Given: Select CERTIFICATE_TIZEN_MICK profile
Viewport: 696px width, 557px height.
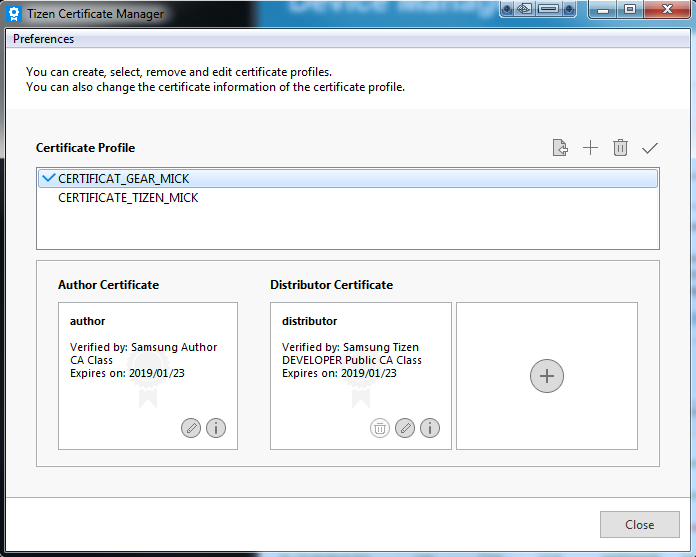Looking at the screenshot, I should click(128, 198).
